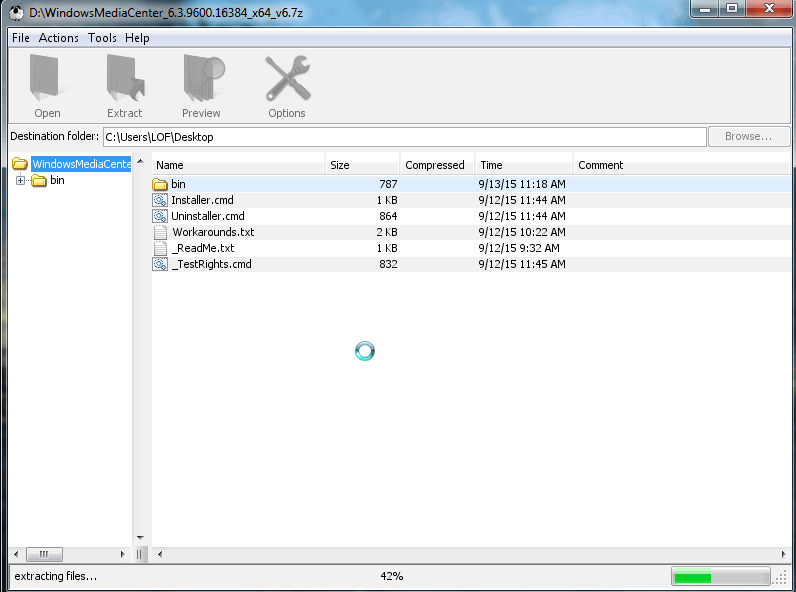
Task: Click the window resize grip in status bar
Action: (781, 578)
